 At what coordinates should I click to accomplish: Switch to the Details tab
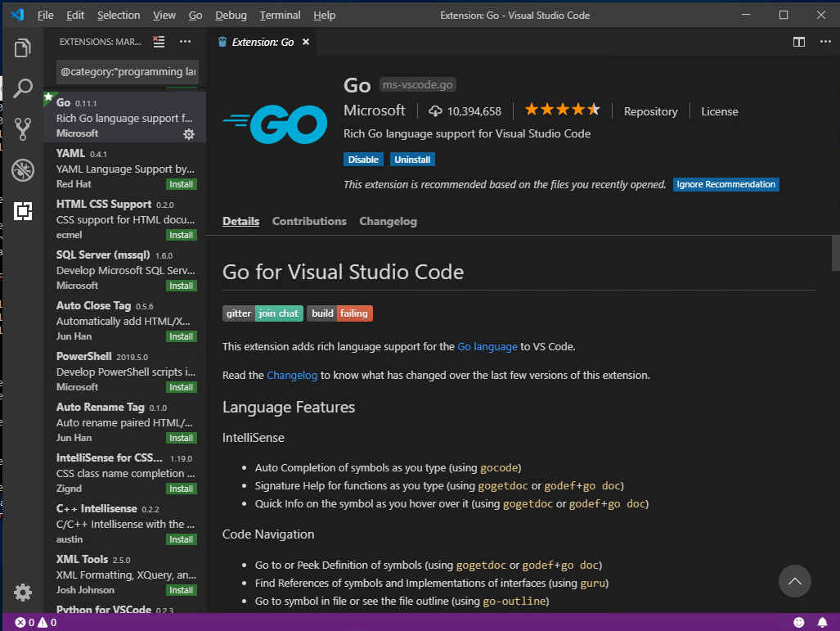[x=240, y=221]
